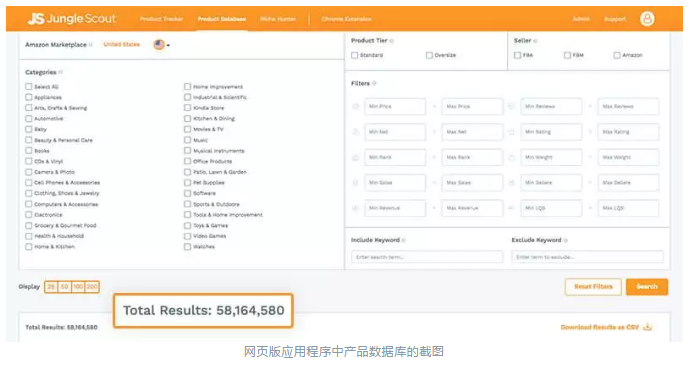
Task: Open the Admin menu link
Action: (581, 19)
